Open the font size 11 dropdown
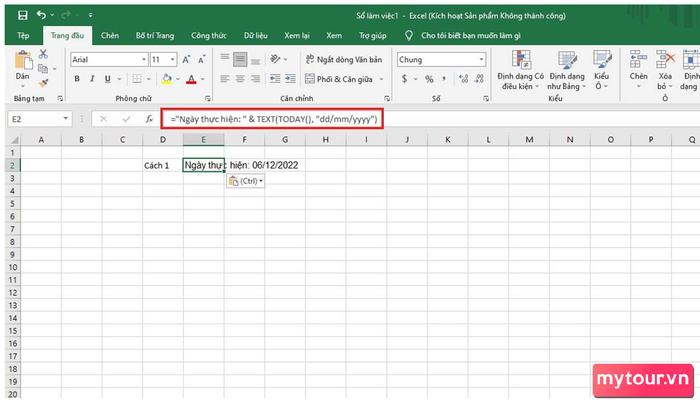This screenshot has width=700, height=405. (x=172, y=59)
